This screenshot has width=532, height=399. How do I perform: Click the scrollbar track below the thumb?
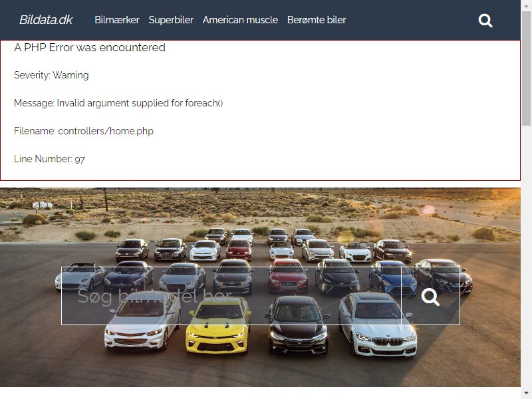click(526, 258)
